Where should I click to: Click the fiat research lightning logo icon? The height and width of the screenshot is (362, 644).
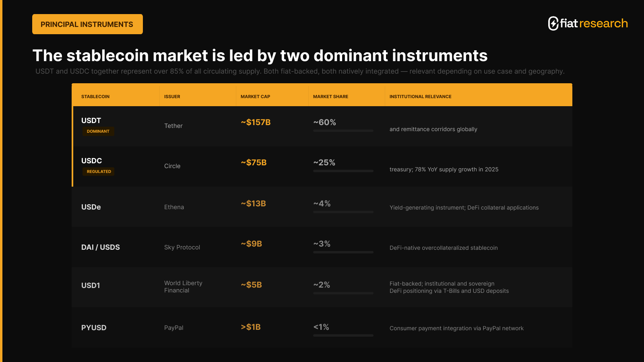coord(553,23)
